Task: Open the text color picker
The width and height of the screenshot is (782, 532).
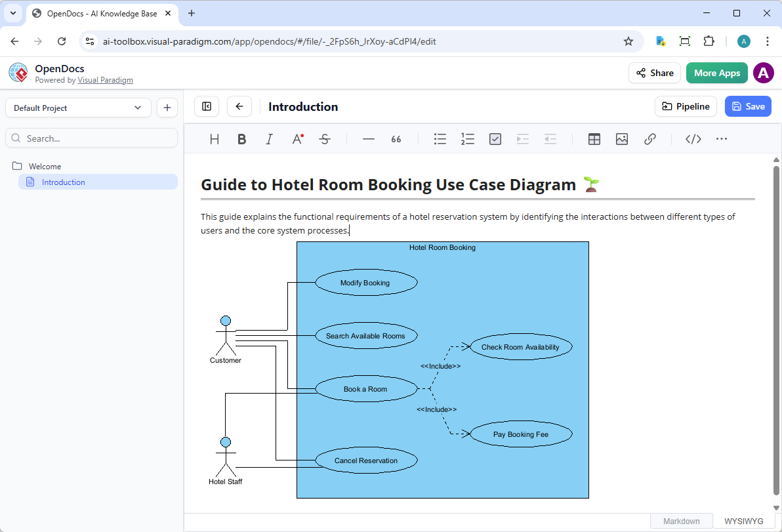Action: pos(297,138)
